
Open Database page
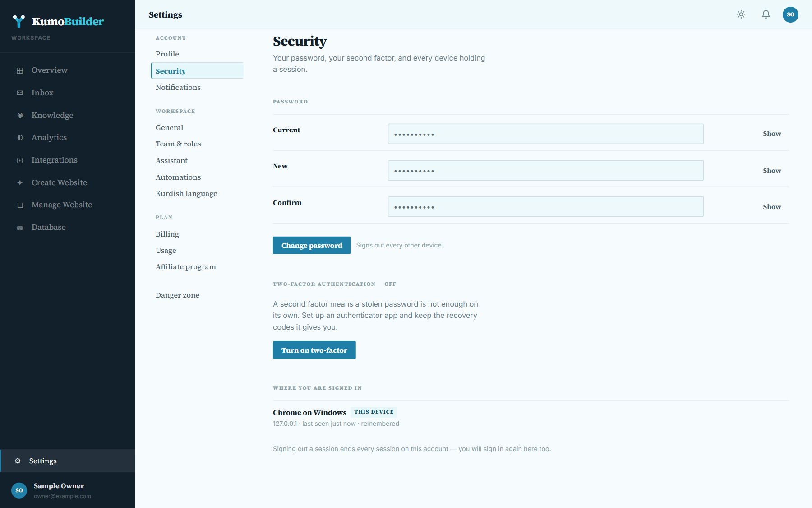pos(68,228)
